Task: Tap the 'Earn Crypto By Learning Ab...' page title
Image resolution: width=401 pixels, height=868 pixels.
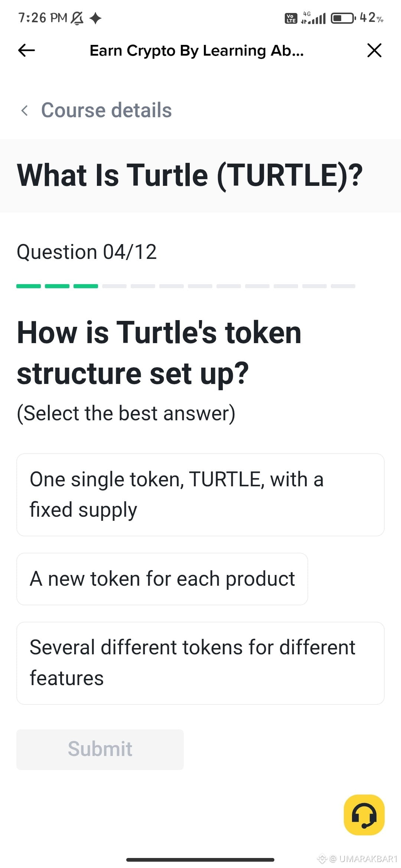Action: (x=197, y=51)
